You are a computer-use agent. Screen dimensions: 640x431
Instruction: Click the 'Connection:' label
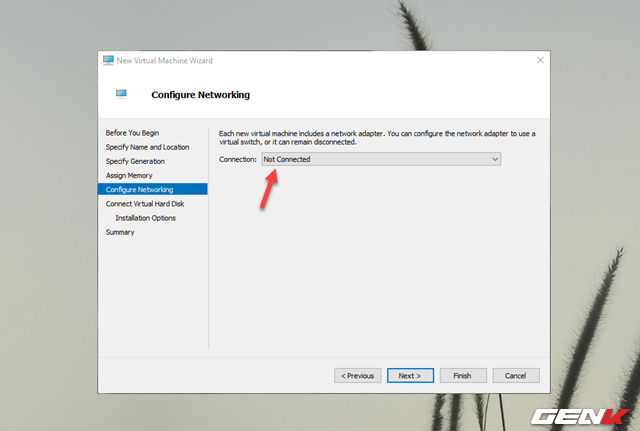(238, 159)
